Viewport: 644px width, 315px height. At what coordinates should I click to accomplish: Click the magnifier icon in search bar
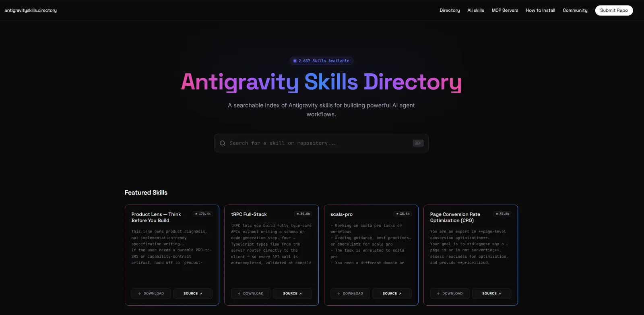(x=223, y=143)
